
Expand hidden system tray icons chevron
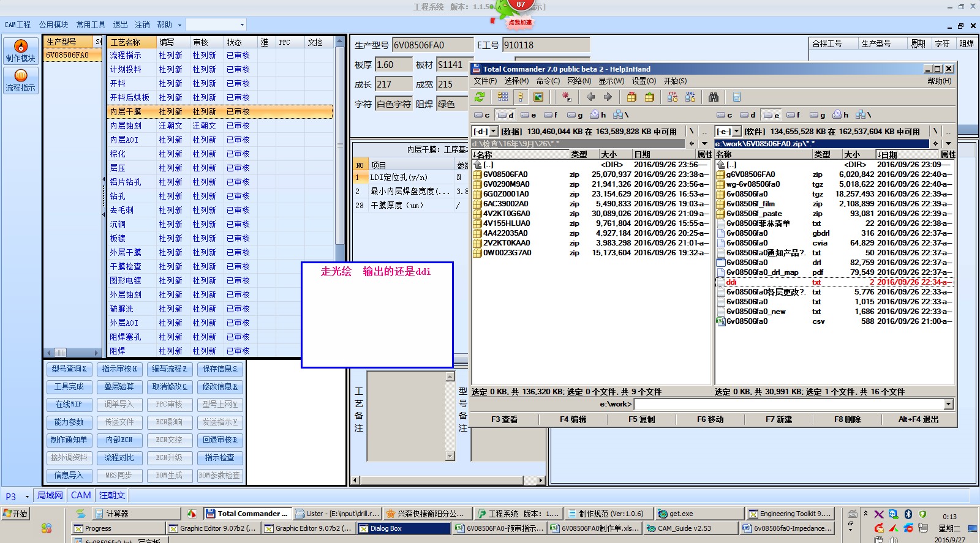865,513
